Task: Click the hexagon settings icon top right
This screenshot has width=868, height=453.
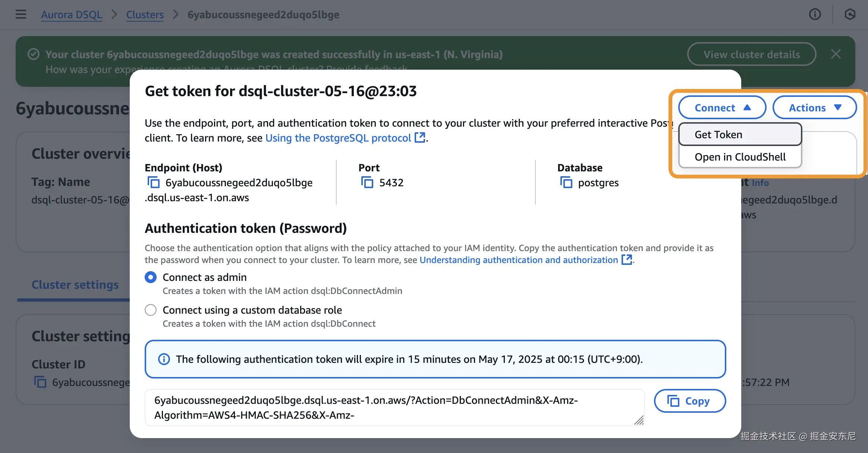Action: coord(850,15)
